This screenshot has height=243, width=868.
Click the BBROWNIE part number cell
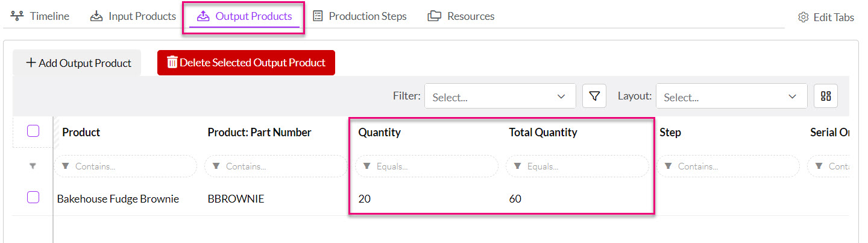coord(236,199)
